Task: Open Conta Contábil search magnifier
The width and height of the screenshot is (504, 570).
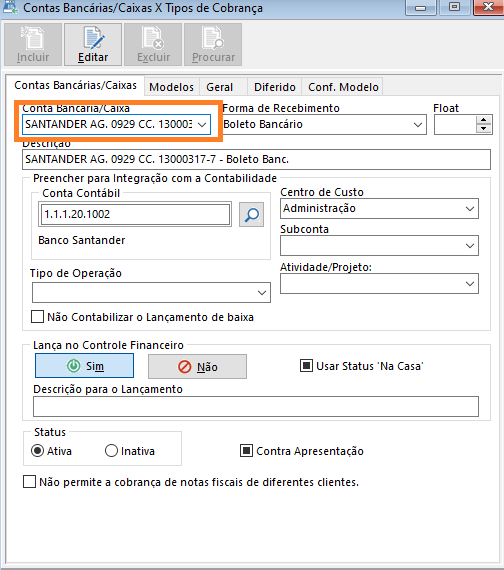Action: coord(251,214)
